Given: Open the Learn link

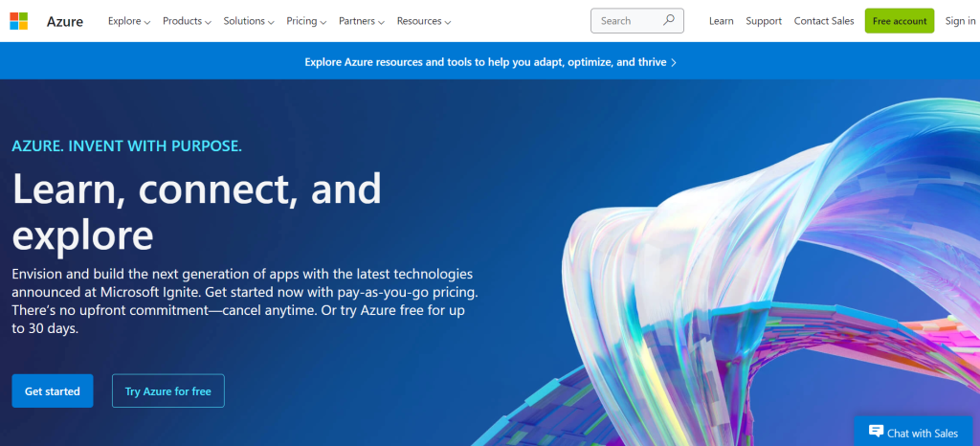Looking at the screenshot, I should (x=722, y=21).
